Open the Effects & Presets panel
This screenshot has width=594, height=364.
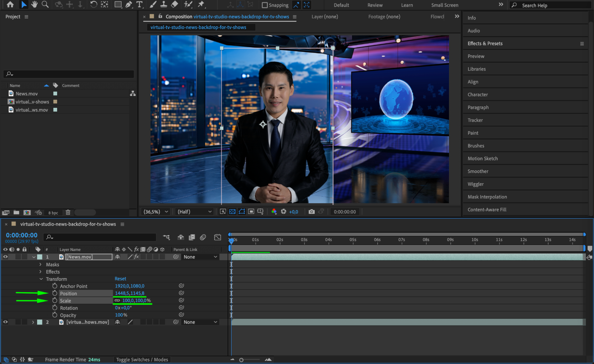(x=485, y=43)
